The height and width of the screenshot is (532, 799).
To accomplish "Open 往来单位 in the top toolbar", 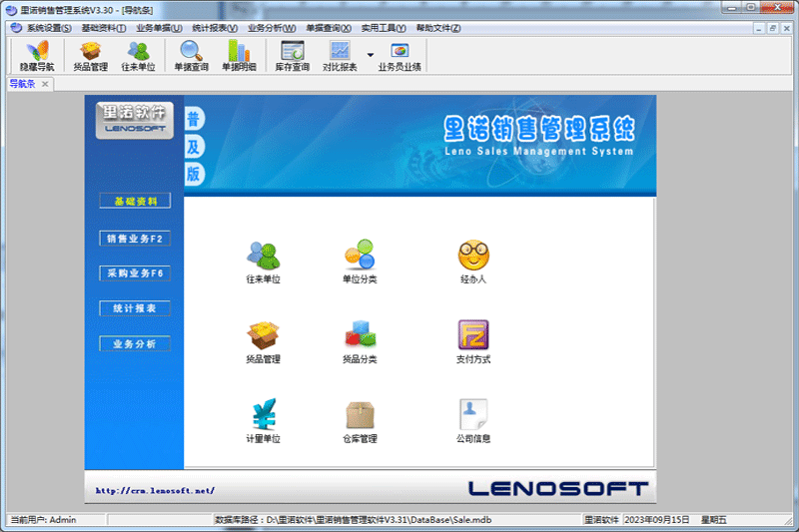I will point(138,56).
